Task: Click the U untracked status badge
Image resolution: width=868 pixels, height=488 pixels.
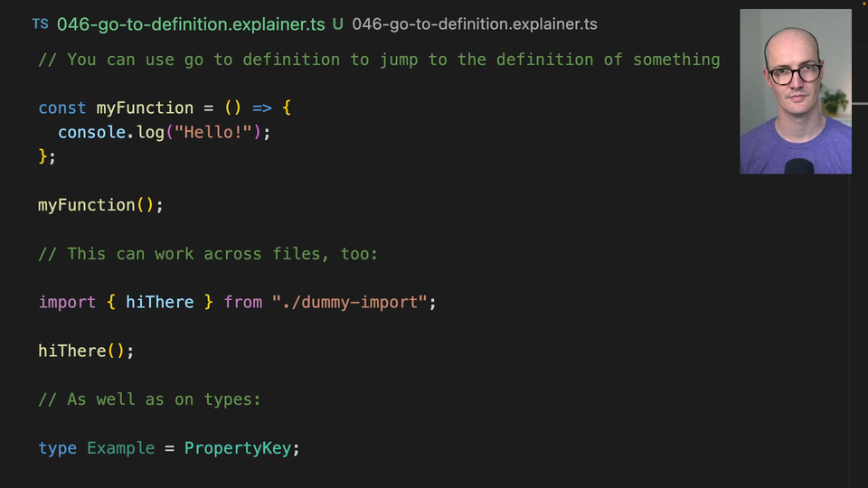Action: pyautogui.click(x=337, y=24)
